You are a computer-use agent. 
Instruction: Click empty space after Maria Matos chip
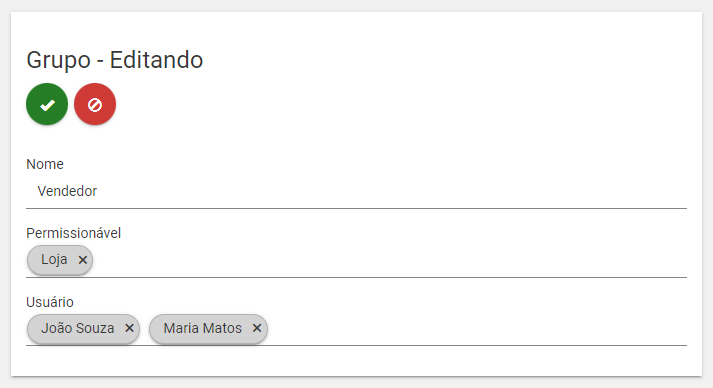coord(477,329)
